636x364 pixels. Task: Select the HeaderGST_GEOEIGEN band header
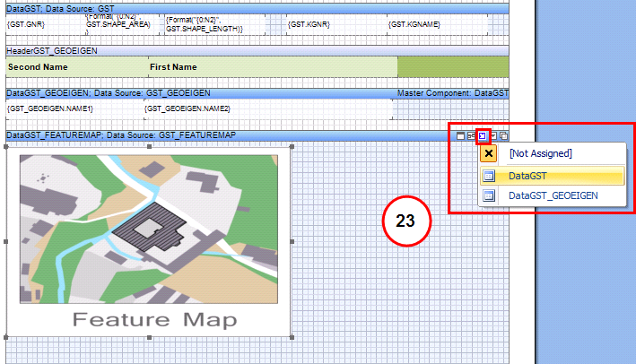(257, 51)
